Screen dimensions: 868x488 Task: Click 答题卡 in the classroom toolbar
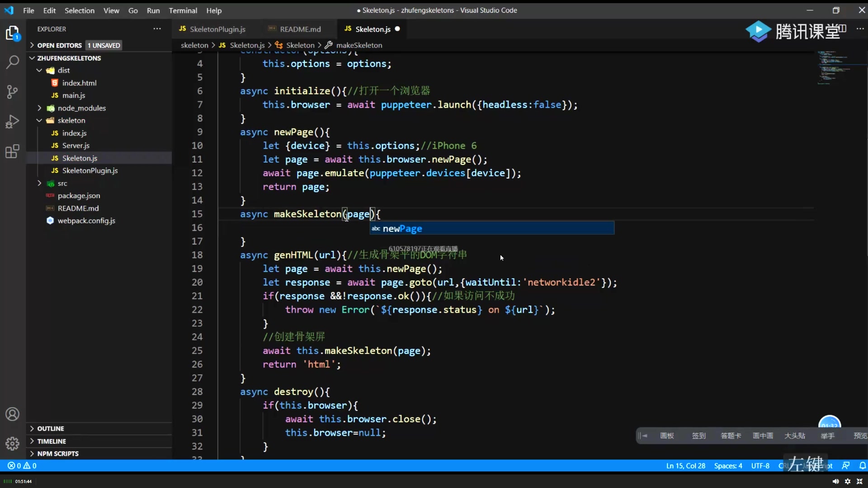pos(731,436)
